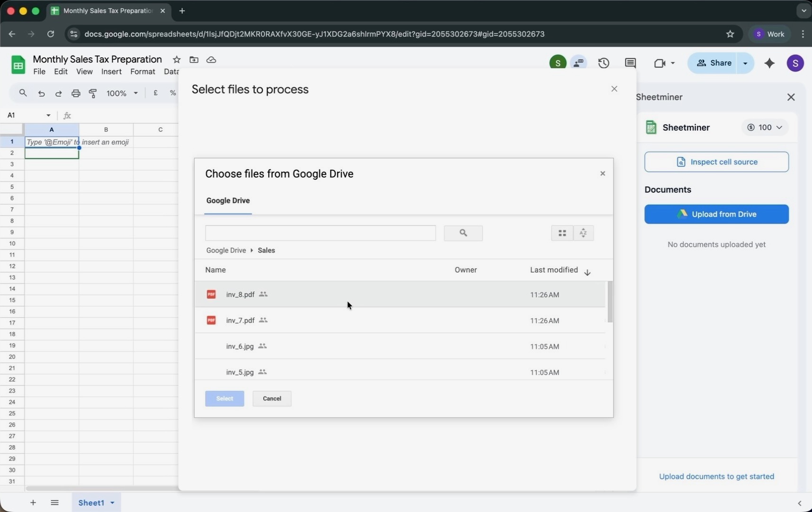This screenshot has width=812, height=512.
Task: Open the Share button dropdown arrow
Action: tap(745, 63)
